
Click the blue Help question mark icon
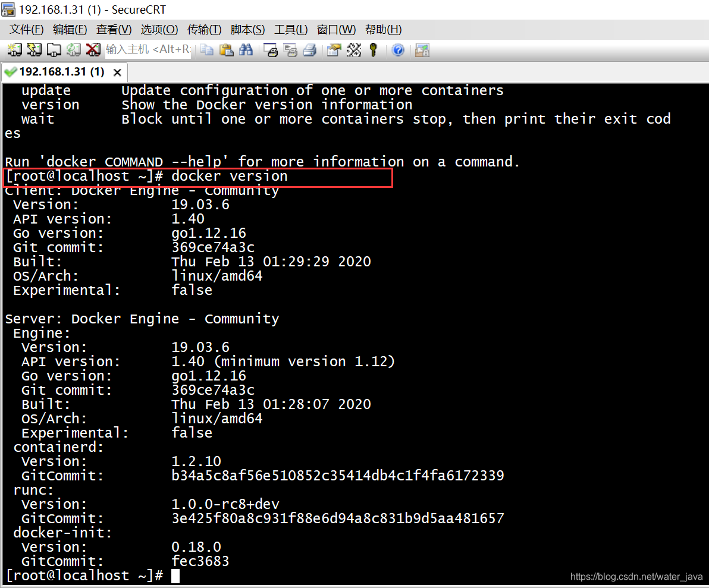(398, 50)
